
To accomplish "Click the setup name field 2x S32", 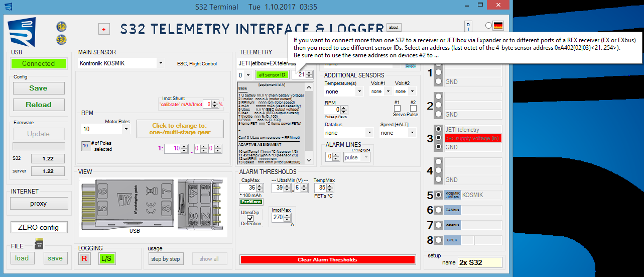I will click(x=479, y=262).
